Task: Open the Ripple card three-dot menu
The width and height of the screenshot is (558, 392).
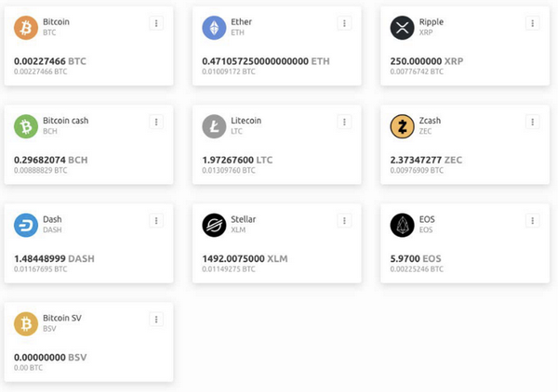Action: click(x=532, y=22)
